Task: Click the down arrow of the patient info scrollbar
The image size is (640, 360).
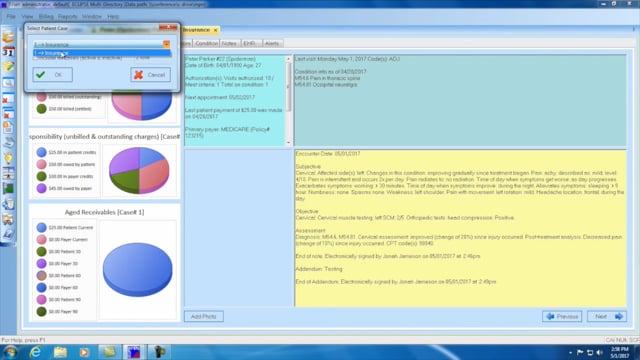Action: (x=288, y=142)
